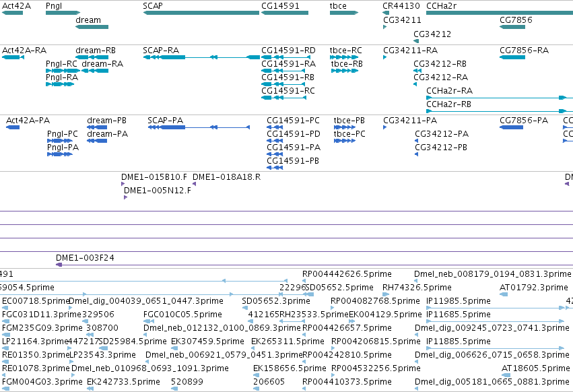Click the Pngl gene arrow bar
573x392 pixels.
click(x=63, y=13)
